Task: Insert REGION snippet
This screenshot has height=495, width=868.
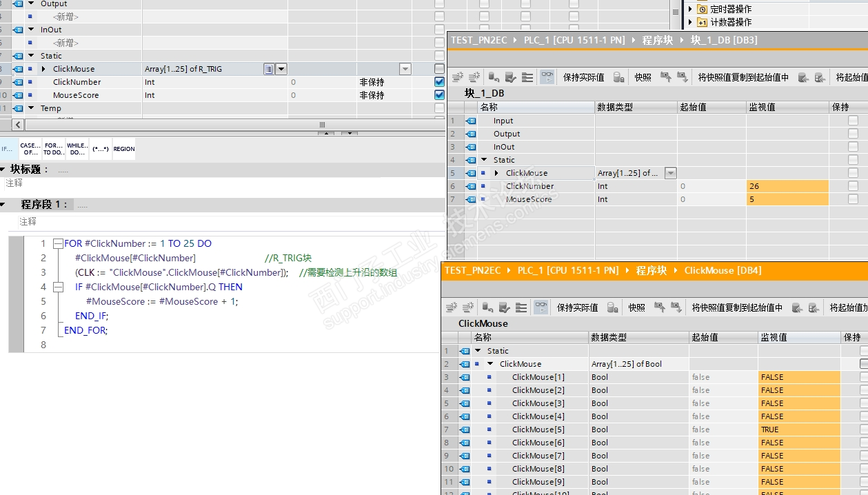Action: click(x=124, y=149)
